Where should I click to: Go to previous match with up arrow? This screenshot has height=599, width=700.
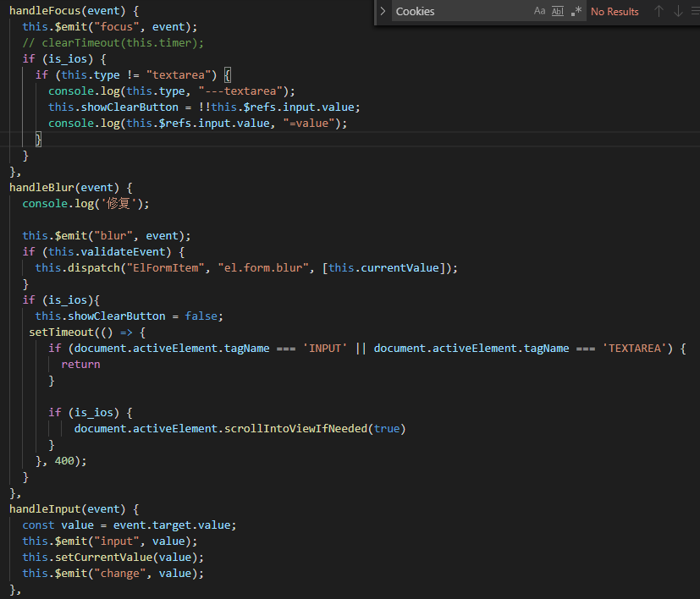[659, 11]
